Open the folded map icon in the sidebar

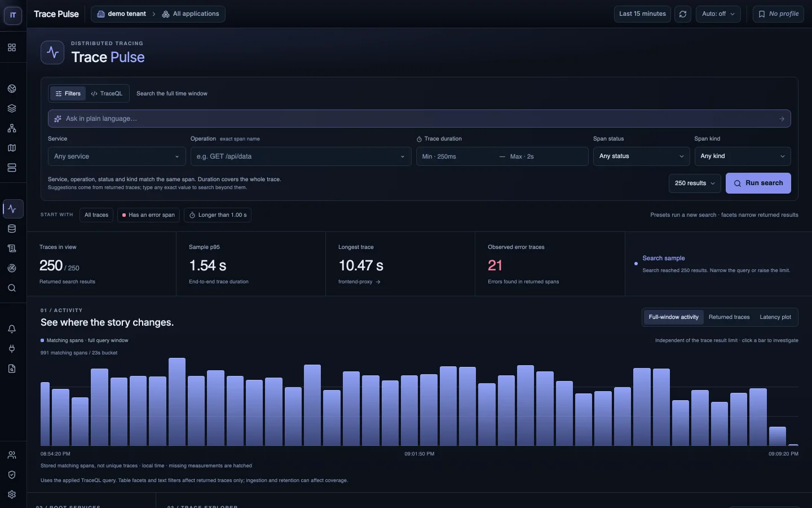coord(12,148)
